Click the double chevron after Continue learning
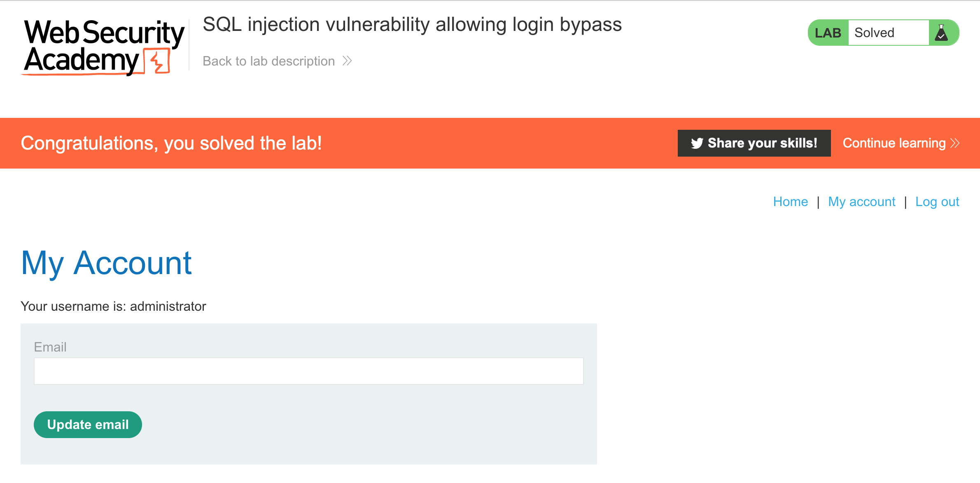The height and width of the screenshot is (483, 980). tap(955, 143)
